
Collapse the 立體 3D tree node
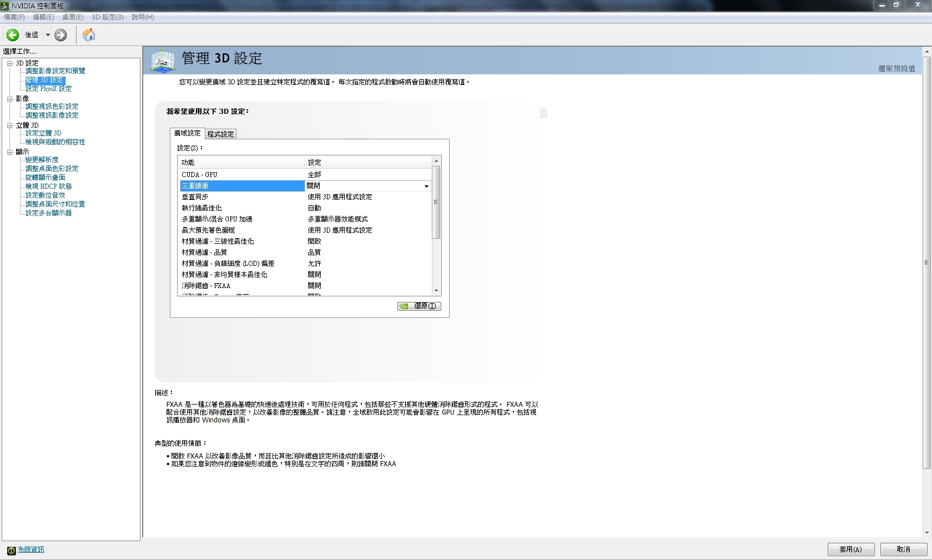(9, 125)
